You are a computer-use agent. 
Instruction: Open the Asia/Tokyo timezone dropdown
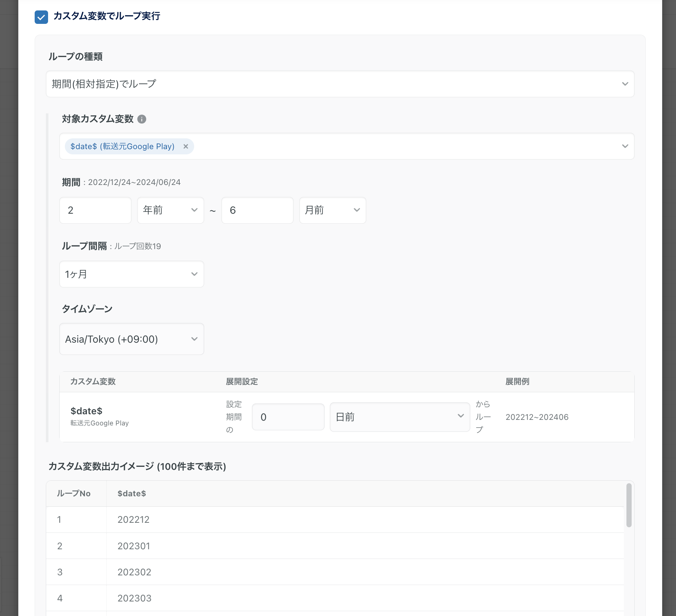point(131,339)
